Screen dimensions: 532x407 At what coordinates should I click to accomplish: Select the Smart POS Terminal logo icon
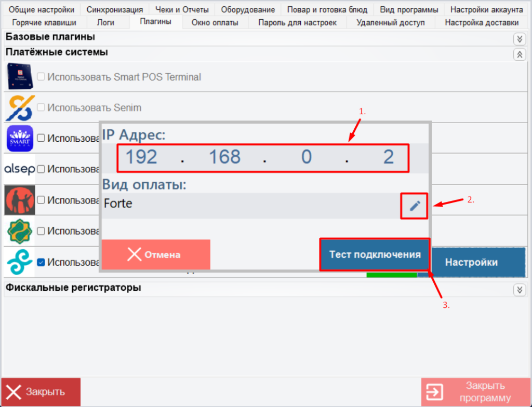pos(19,76)
